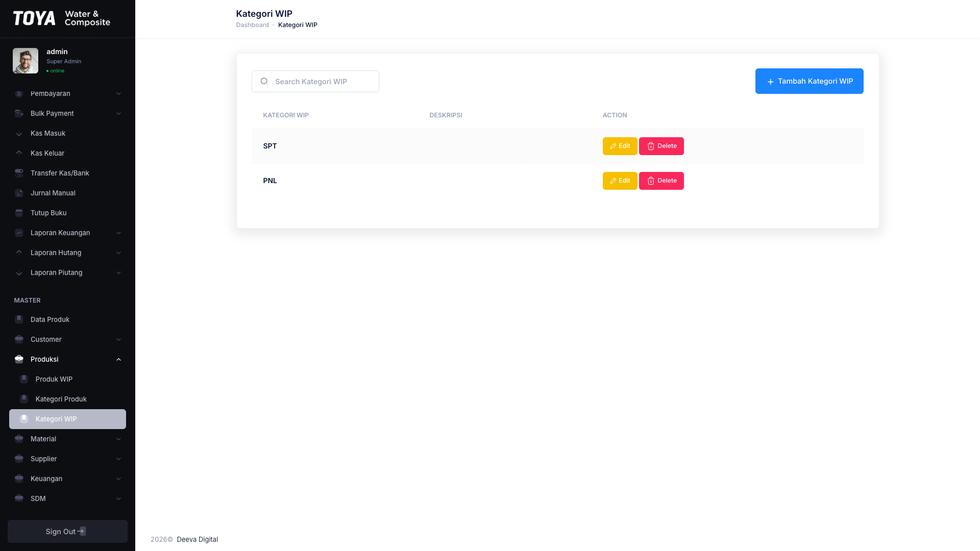Click the Sign Out button
The height and width of the screenshot is (551, 980).
click(67, 532)
